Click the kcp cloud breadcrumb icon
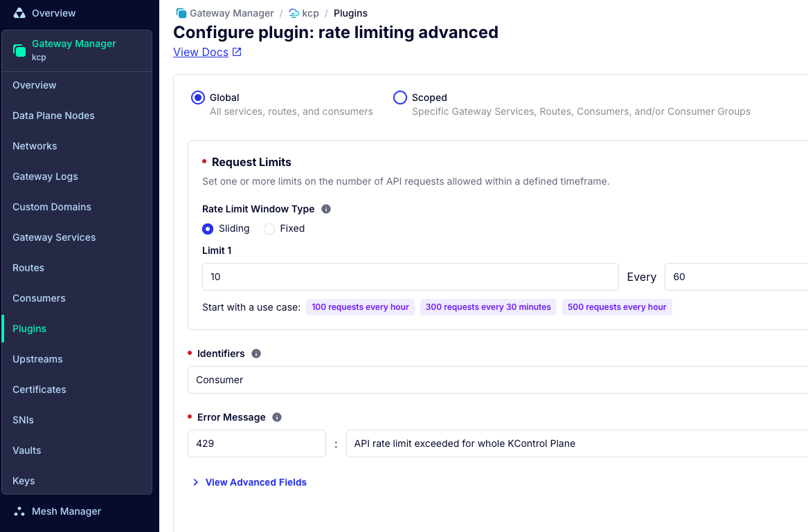The image size is (808, 532). point(294,13)
